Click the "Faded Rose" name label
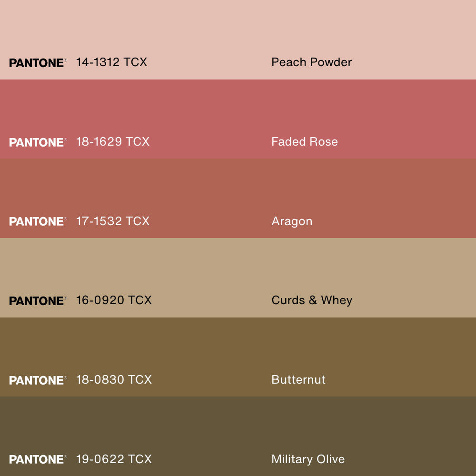Image resolution: width=476 pixels, height=476 pixels. click(x=305, y=142)
